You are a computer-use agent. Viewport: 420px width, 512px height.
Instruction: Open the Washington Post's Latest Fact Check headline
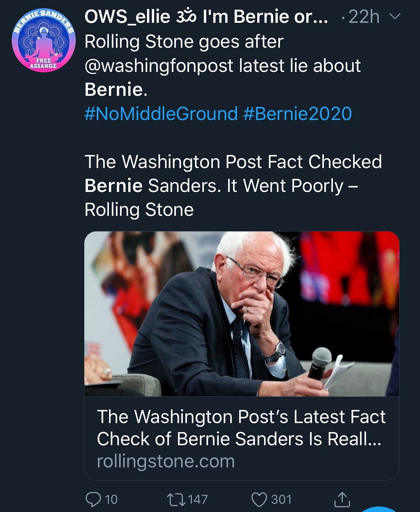[241, 428]
